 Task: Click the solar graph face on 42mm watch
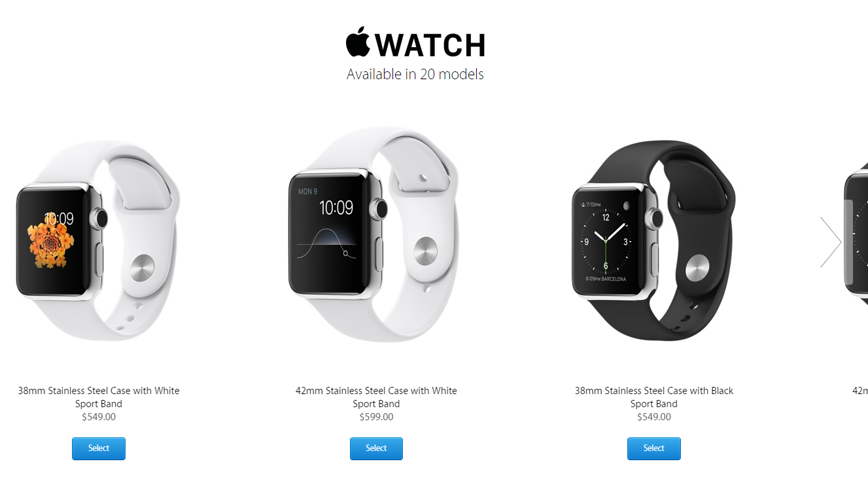[326, 234]
